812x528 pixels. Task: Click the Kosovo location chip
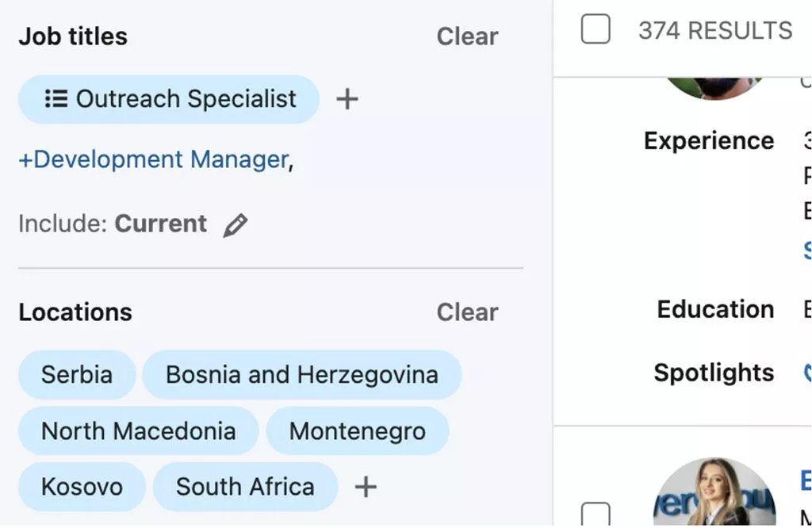tap(82, 487)
